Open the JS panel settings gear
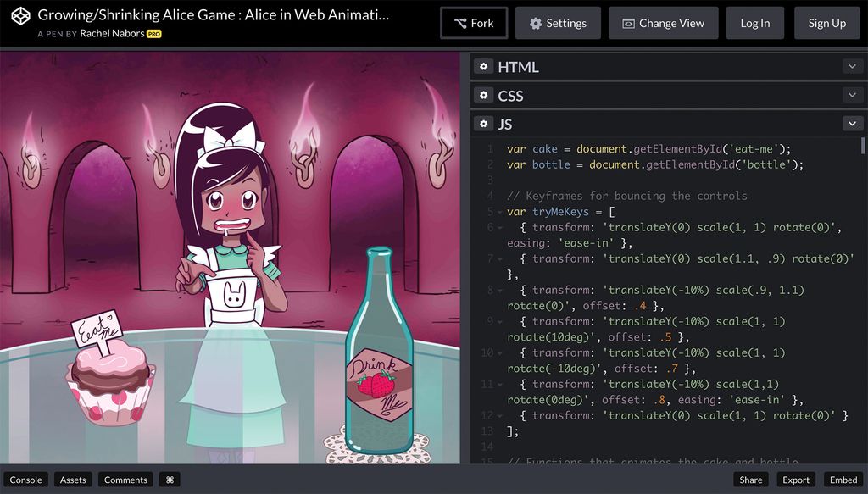The image size is (868, 494). (483, 124)
